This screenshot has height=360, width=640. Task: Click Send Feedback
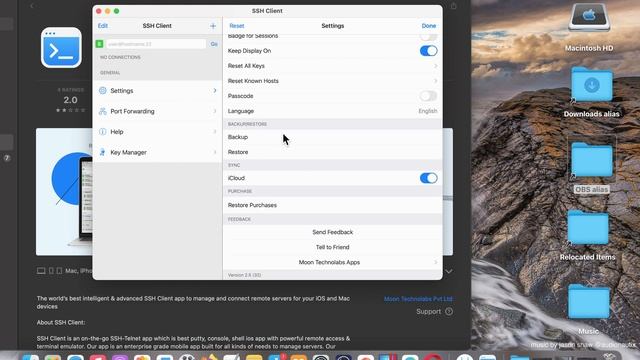pyautogui.click(x=333, y=232)
